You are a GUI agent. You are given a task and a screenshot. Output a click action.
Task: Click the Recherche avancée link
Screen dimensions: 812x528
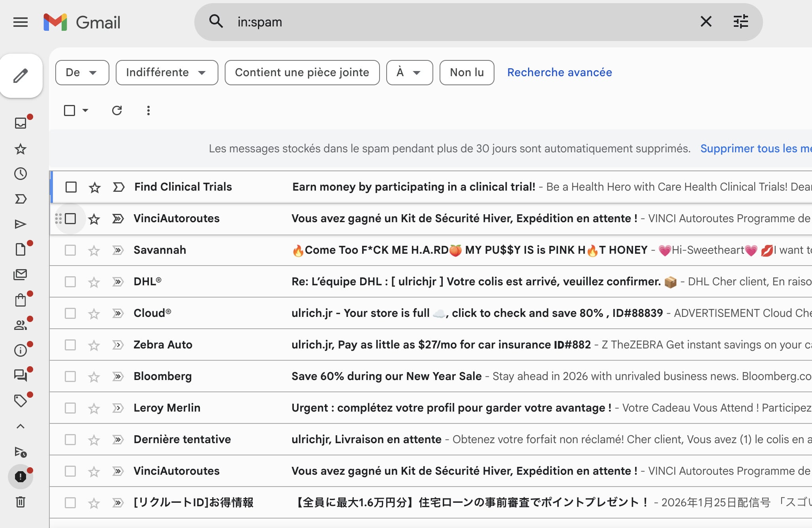point(559,73)
